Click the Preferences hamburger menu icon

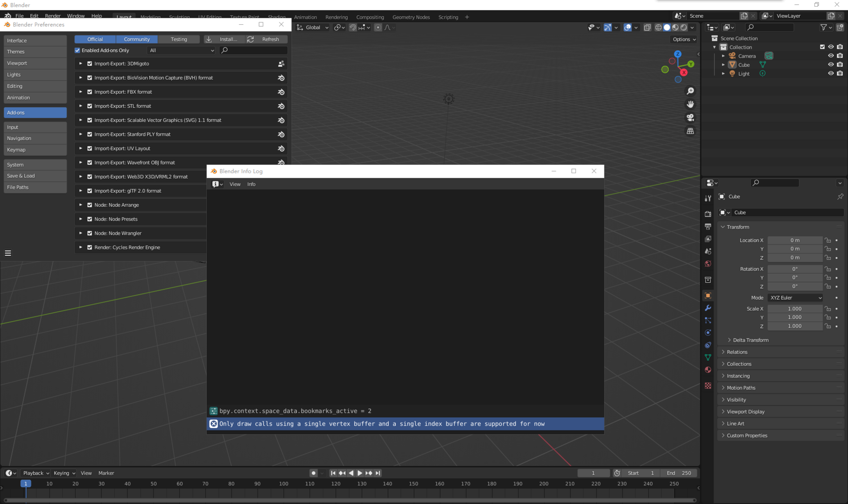(x=8, y=253)
